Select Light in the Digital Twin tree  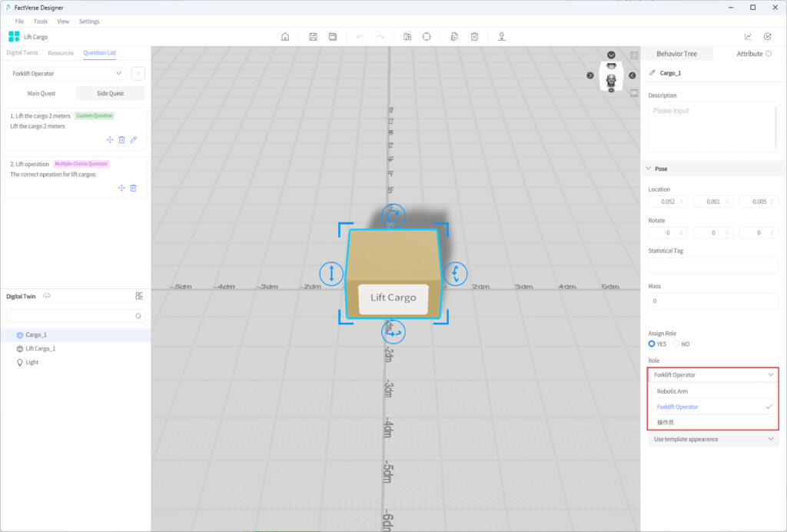pyautogui.click(x=75, y=362)
